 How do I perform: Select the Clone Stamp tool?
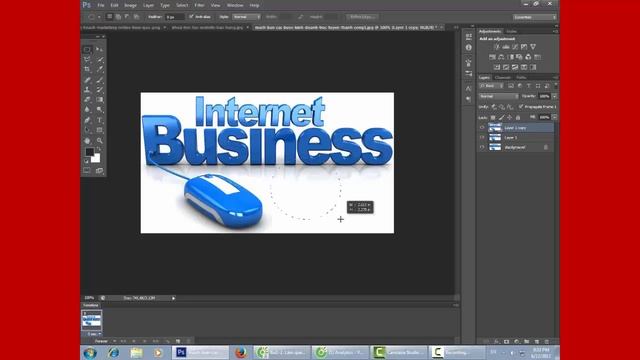point(87,89)
